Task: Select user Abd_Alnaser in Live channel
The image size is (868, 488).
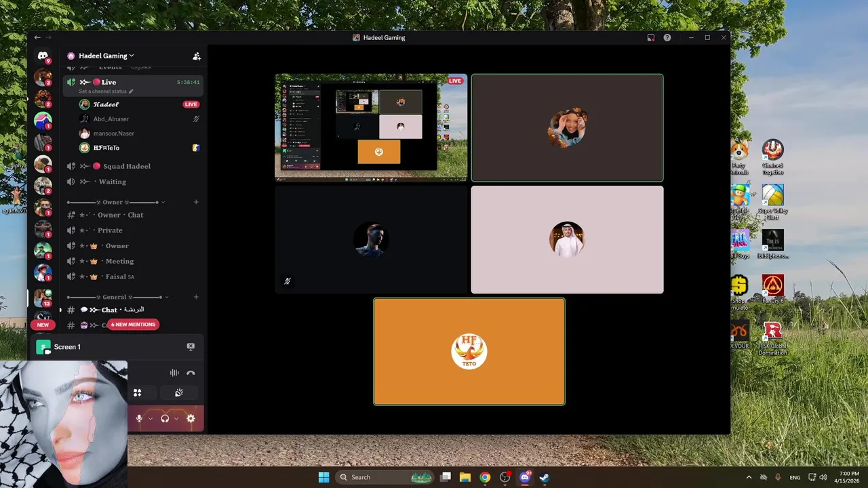Action: (139, 119)
